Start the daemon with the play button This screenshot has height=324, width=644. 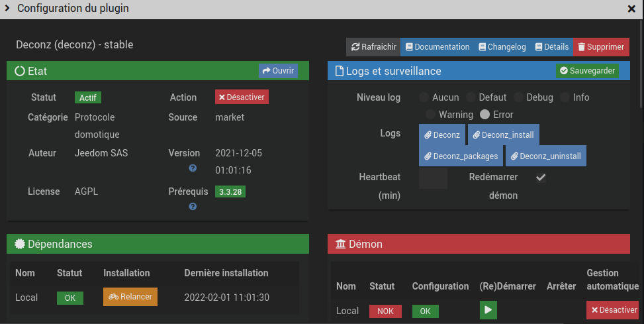pyautogui.click(x=488, y=310)
